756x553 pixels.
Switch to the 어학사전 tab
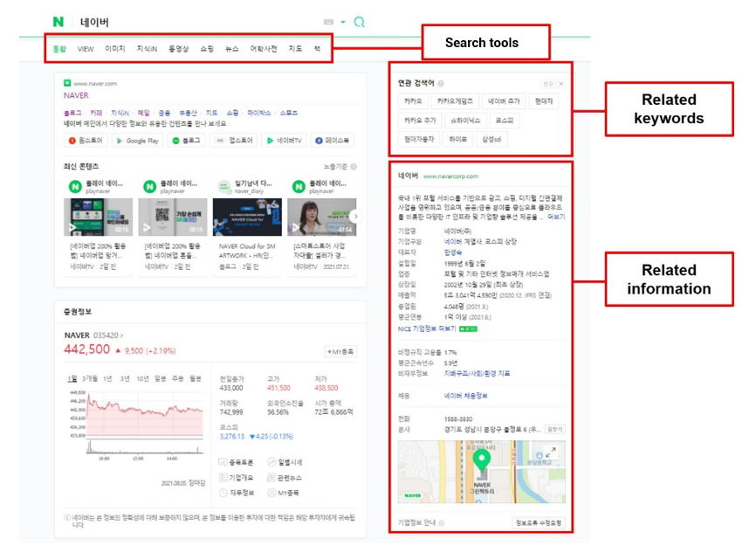coord(264,49)
